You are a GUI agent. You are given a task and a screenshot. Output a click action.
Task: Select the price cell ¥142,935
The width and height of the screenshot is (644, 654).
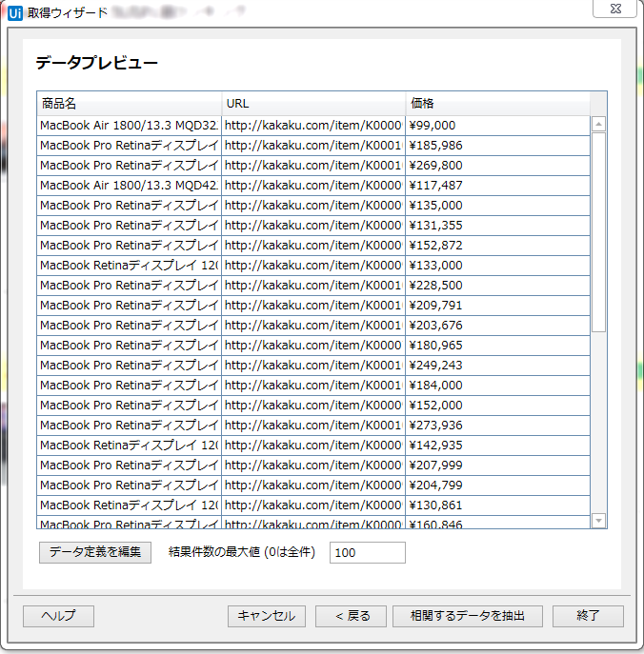click(498, 446)
